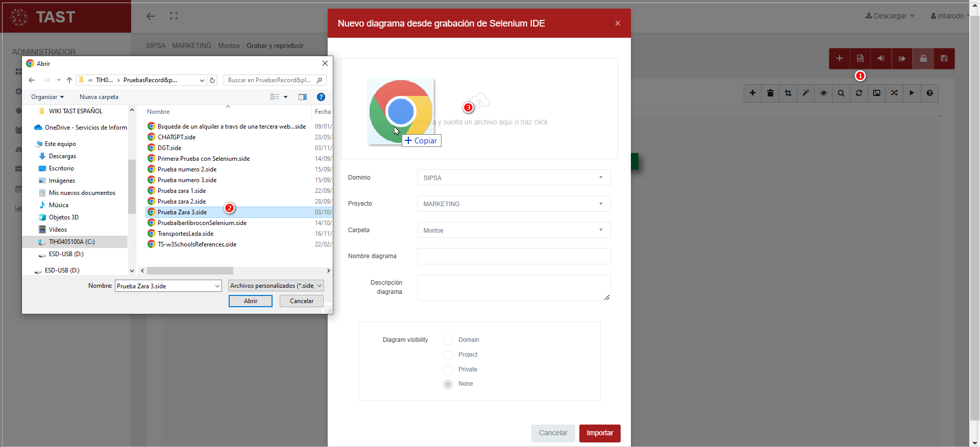Open help in the file dialog
Image resolution: width=980 pixels, height=447 pixels.
(321, 97)
